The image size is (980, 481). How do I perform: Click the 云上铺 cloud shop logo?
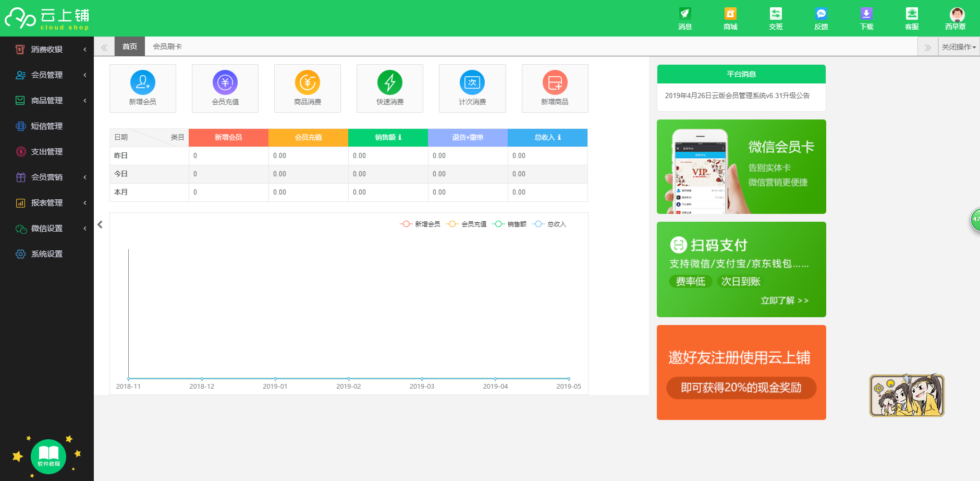pos(47,18)
